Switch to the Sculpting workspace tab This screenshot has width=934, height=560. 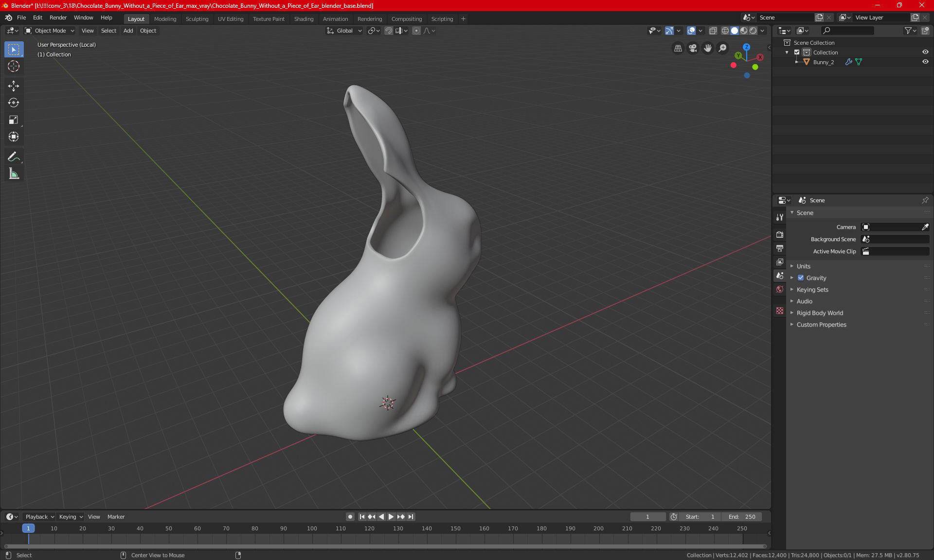[197, 19]
